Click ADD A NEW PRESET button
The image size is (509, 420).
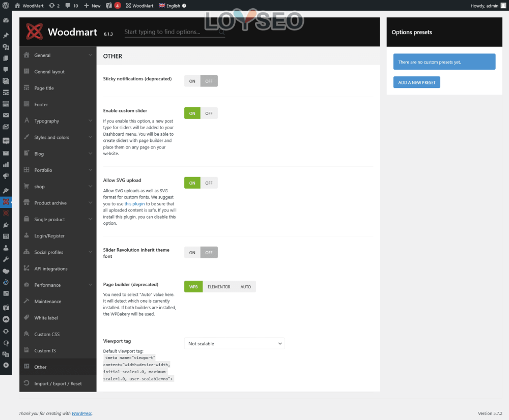click(416, 82)
